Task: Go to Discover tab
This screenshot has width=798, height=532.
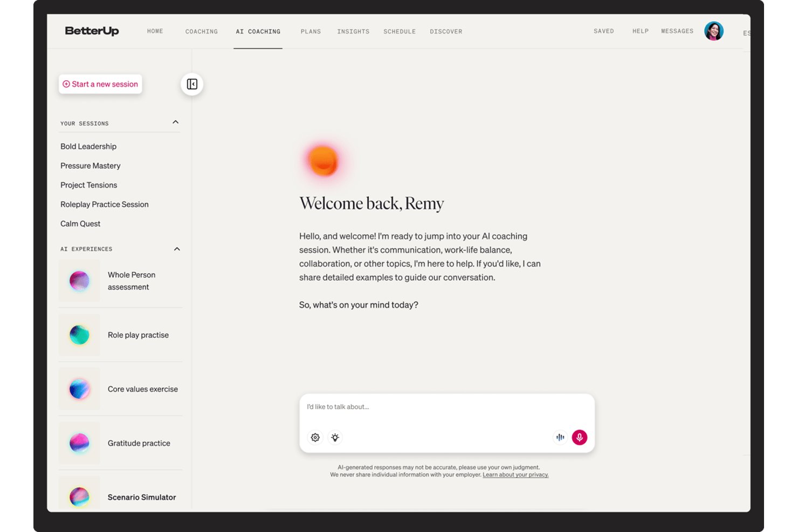Action: point(446,32)
